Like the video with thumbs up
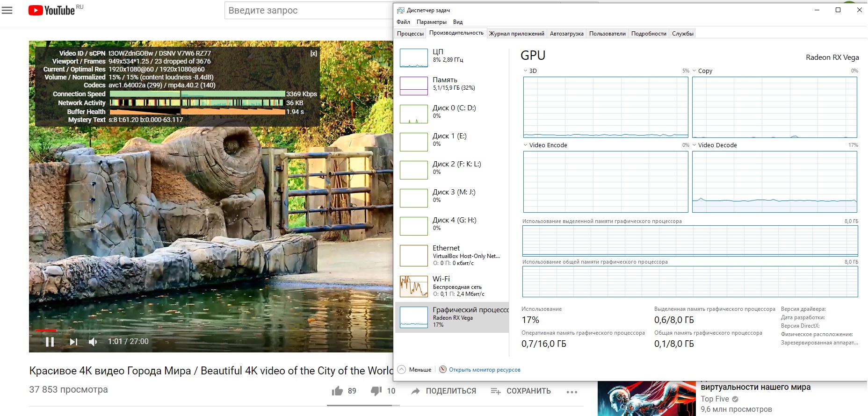The height and width of the screenshot is (416, 868). [338, 391]
